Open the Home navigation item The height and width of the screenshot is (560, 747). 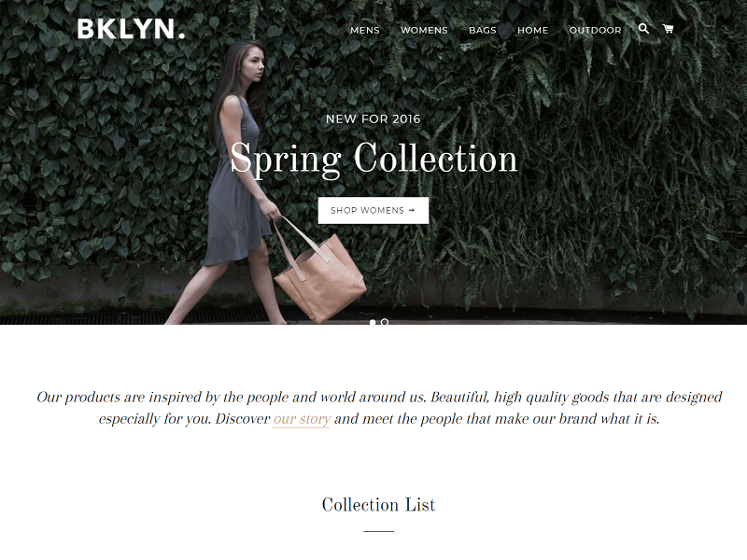pyautogui.click(x=532, y=30)
